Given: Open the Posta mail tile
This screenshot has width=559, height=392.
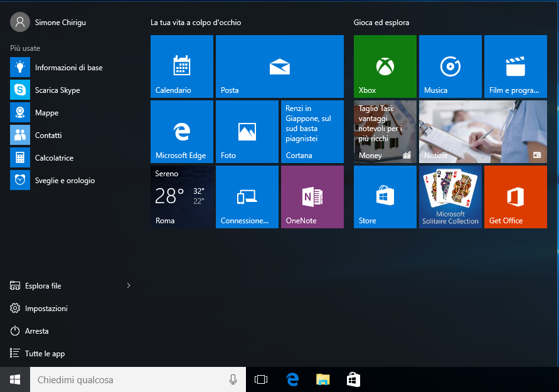Looking at the screenshot, I should point(280,66).
